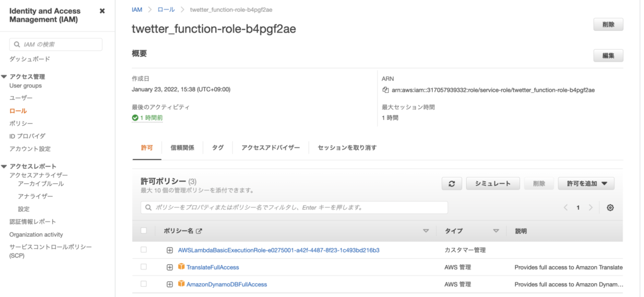Screen dimensions: 644x297
Task: Switch to the タグ tab
Action: pos(218,148)
